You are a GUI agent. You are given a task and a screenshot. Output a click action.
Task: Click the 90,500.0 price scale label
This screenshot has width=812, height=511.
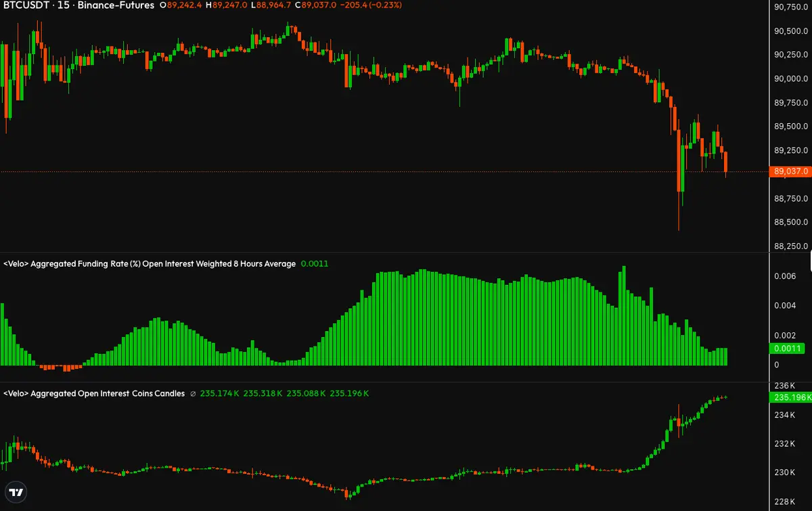792,31
